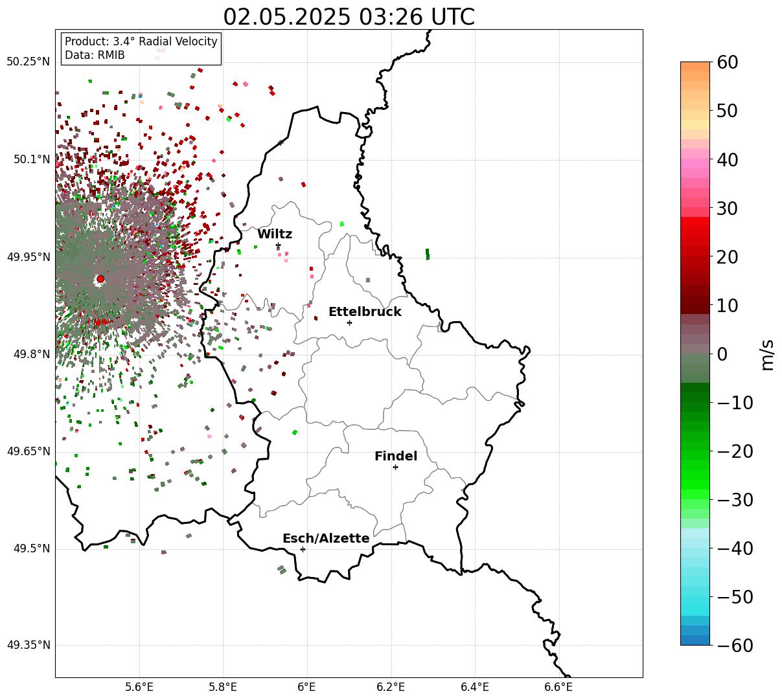Viewport: 782px width, 700px height.
Task: Click the 5.6°E longitude tick label
Action: (139, 687)
